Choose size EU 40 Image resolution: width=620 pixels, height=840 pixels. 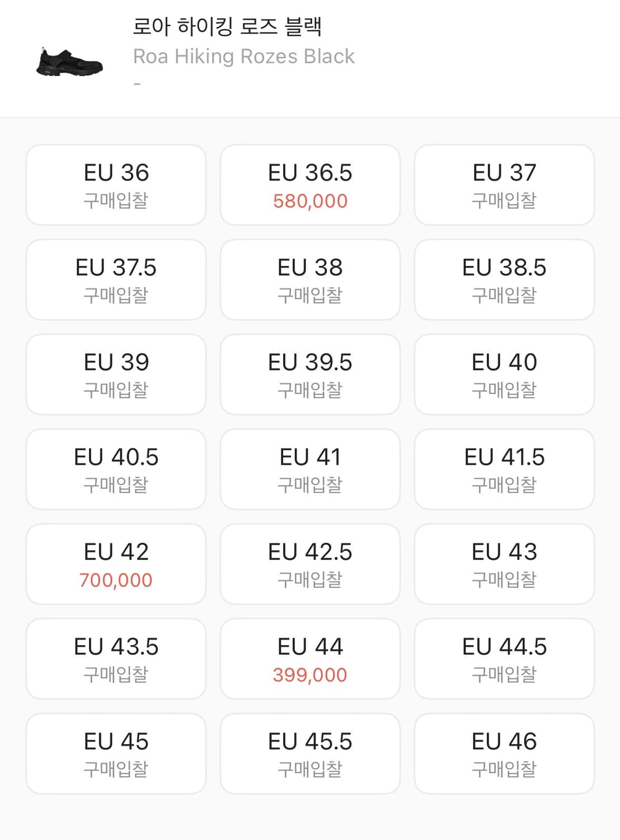click(504, 374)
